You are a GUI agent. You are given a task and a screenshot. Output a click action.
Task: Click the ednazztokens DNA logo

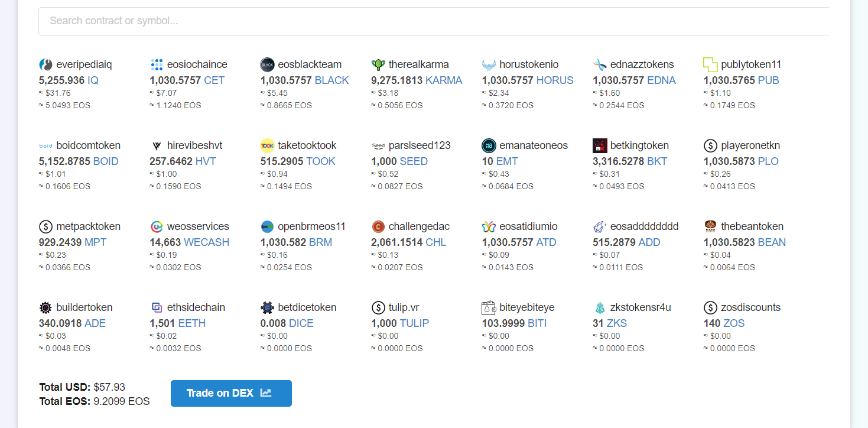coord(600,64)
